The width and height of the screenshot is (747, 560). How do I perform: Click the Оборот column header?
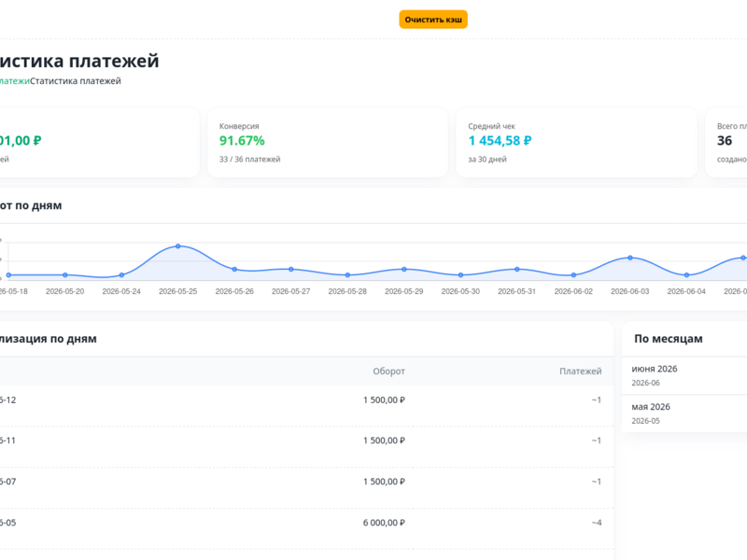tap(388, 371)
